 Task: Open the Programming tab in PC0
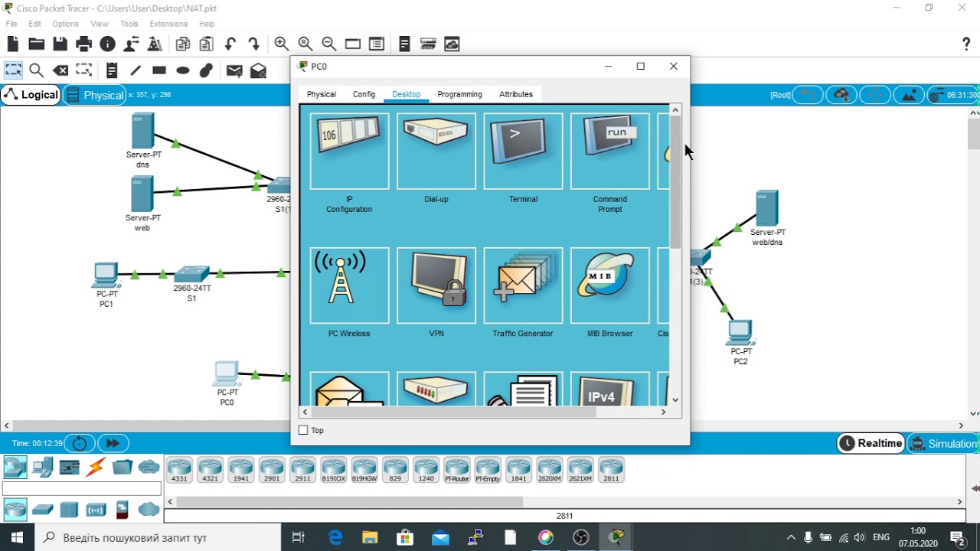pyautogui.click(x=459, y=94)
